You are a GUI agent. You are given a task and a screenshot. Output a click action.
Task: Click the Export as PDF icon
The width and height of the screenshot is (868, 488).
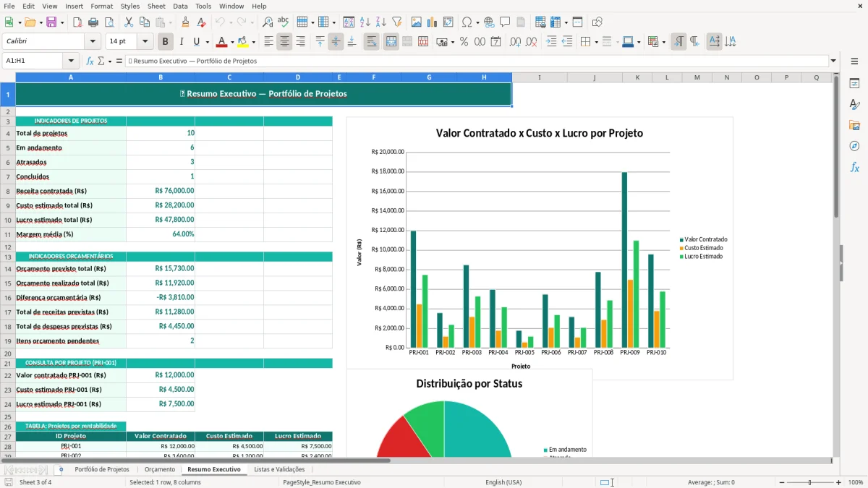pyautogui.click(x=77, y=22)
